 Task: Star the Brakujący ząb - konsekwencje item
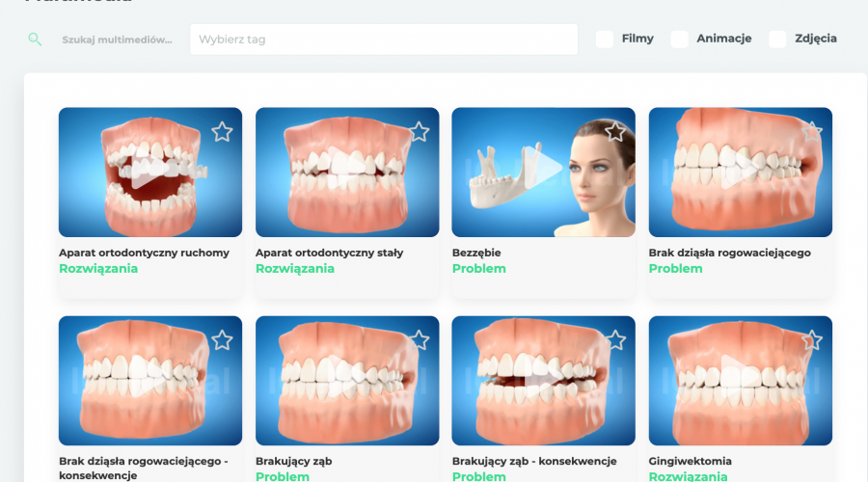tap(615, 340)
